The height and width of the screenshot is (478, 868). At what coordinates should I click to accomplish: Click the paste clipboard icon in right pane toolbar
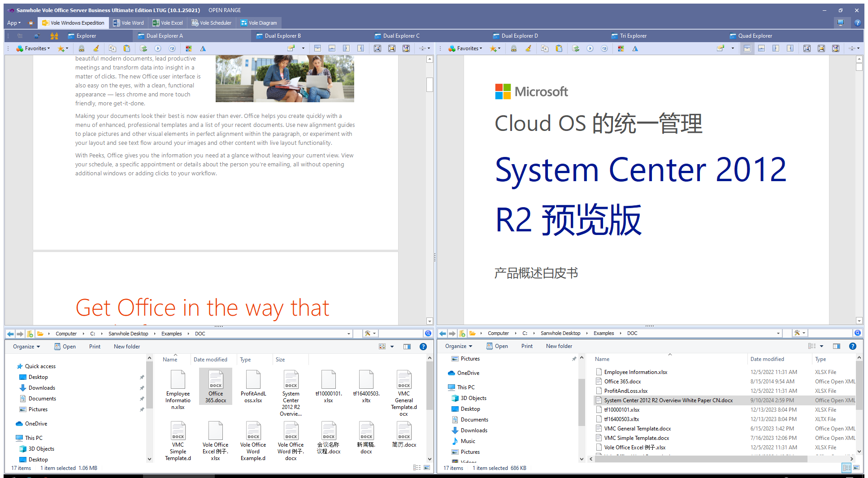559,48
